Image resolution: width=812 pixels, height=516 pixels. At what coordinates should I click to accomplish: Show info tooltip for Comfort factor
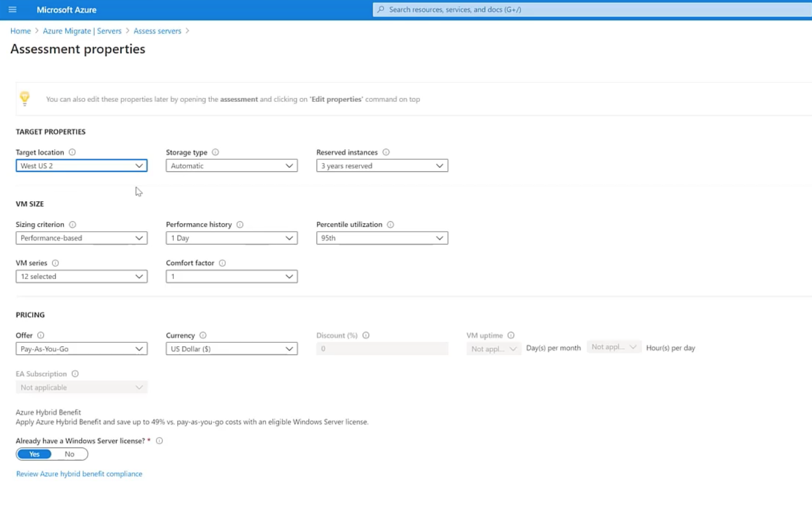coord(222,263)
